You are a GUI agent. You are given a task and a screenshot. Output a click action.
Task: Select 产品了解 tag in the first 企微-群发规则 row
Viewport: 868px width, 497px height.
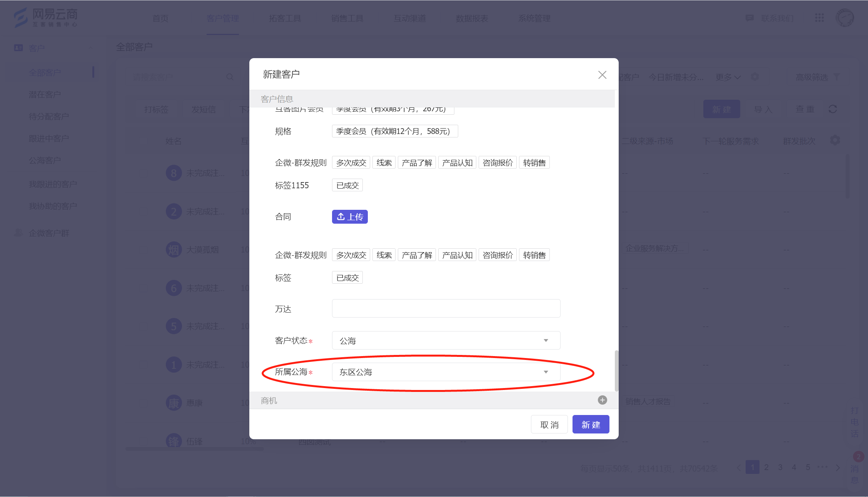417,162
